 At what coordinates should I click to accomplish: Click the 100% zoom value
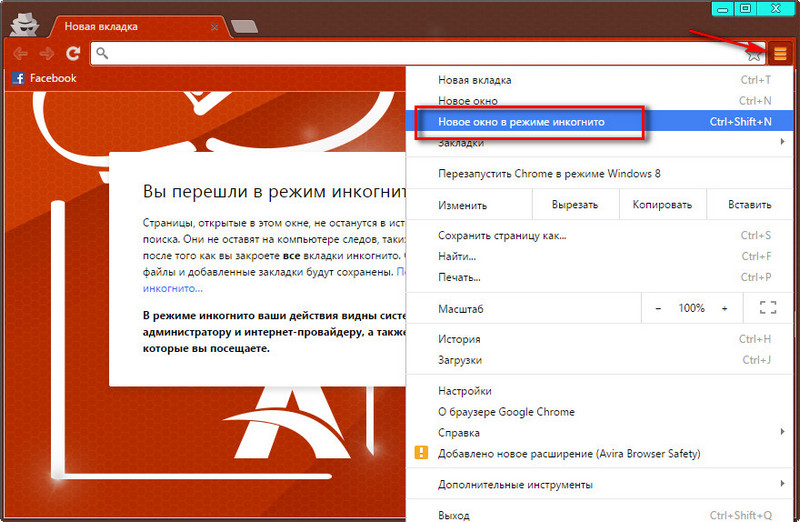pos(691,308)
